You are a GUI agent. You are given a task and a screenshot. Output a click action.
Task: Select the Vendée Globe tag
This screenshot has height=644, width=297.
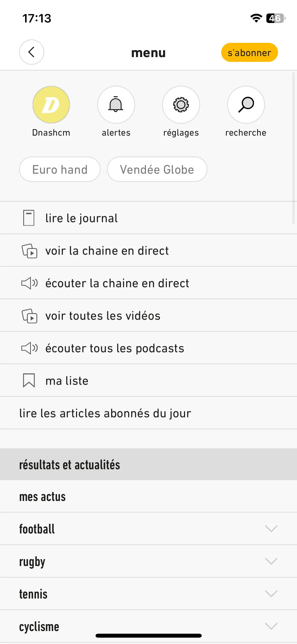pos(157,169)
